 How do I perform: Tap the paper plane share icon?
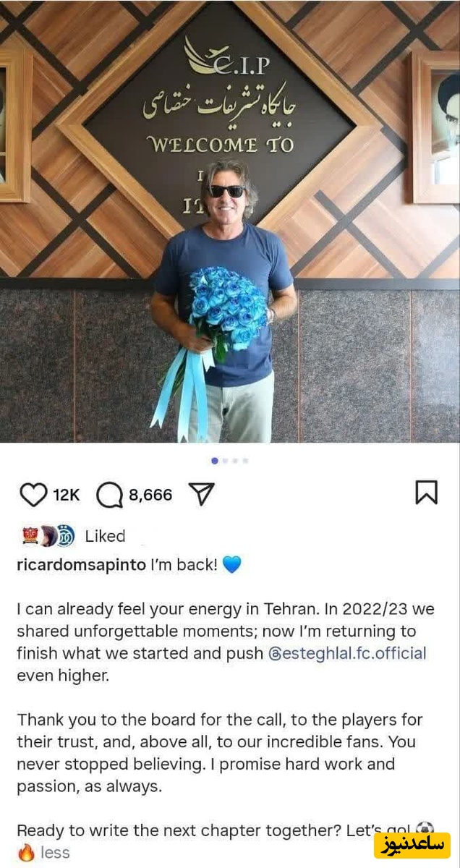pos(202,494)
